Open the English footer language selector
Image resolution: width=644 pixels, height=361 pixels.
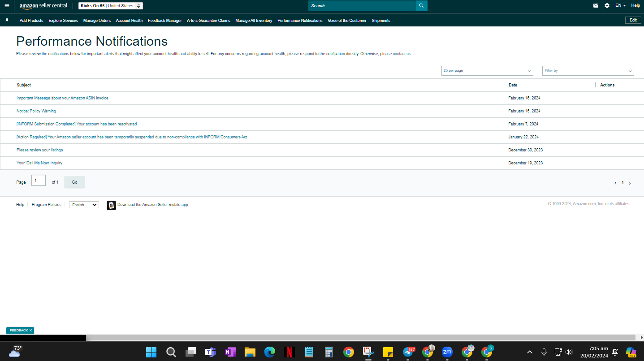pyautogui.click(x=84, y=205)
